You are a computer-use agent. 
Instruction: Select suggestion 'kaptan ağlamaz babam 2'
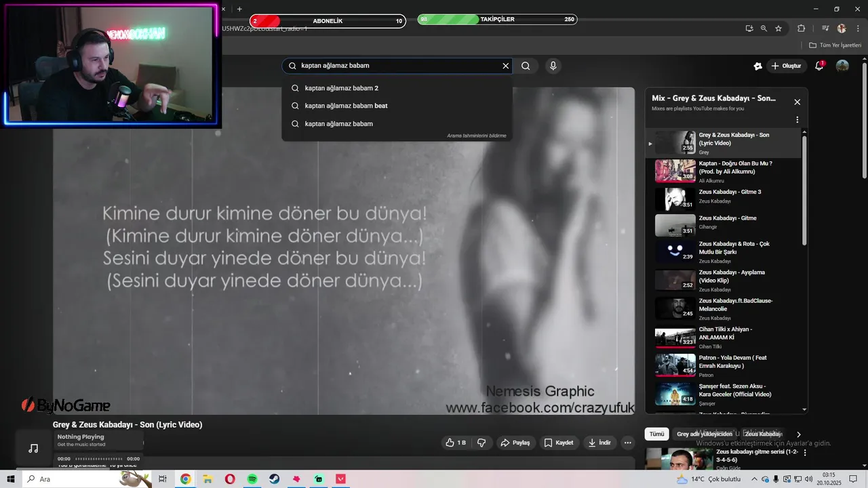[397, 88]
